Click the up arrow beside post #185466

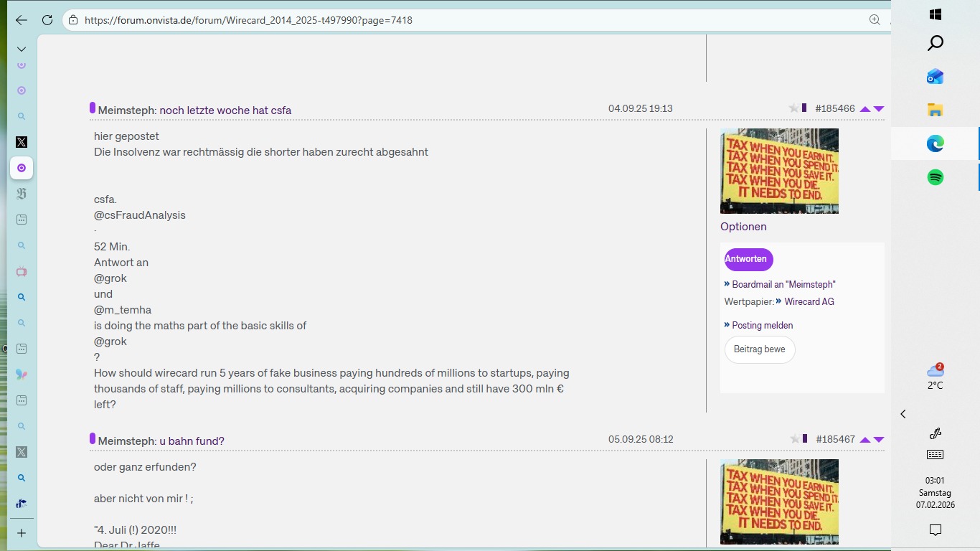[x=865, y=109]
